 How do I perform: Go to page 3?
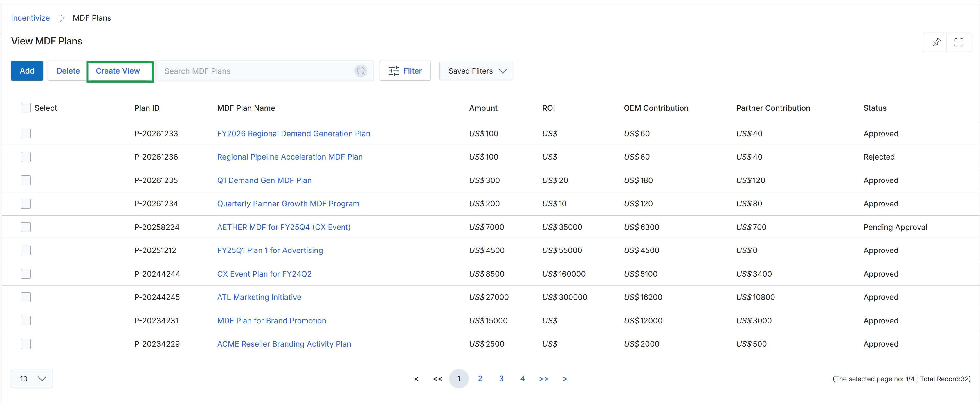pos(501,379)
